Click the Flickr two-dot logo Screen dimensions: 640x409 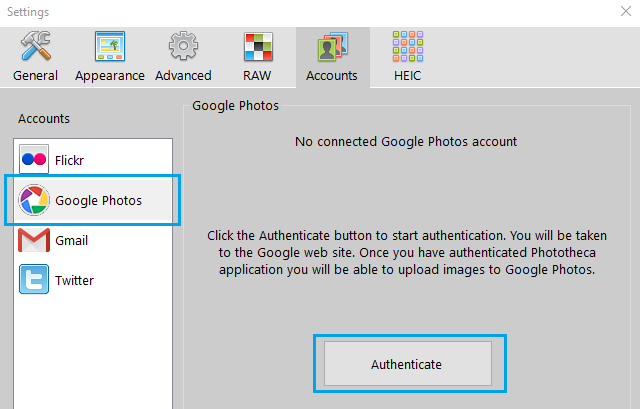(34, 159)
